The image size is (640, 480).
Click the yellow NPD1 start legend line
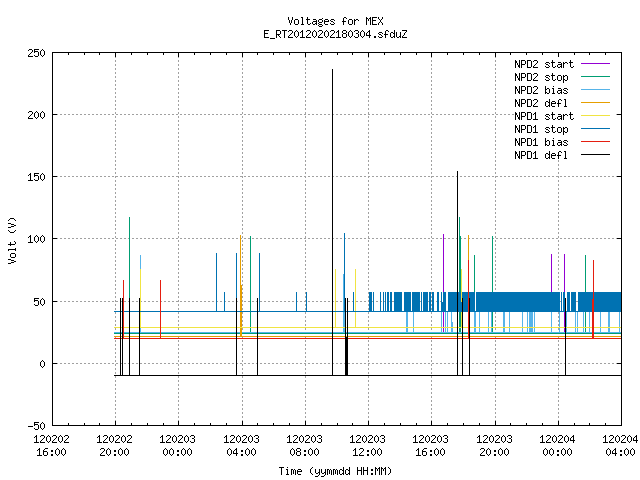coord(596,116)
